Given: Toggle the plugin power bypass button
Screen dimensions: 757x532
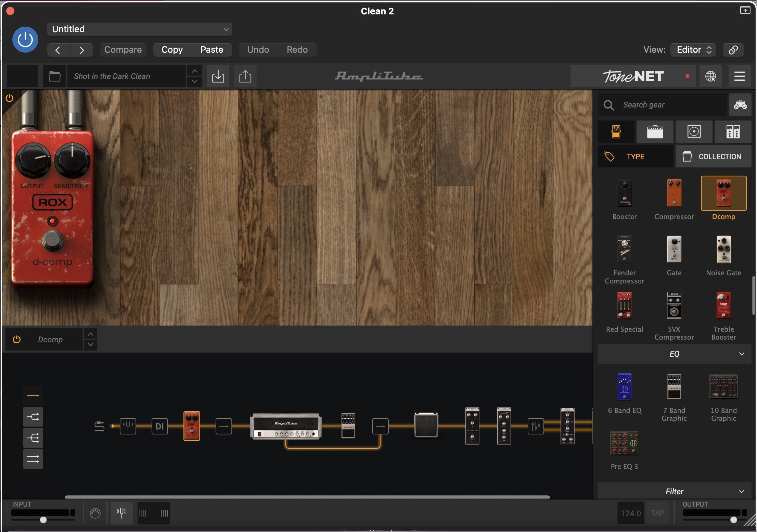Looking at the screenshot, I should coord(25,39).
